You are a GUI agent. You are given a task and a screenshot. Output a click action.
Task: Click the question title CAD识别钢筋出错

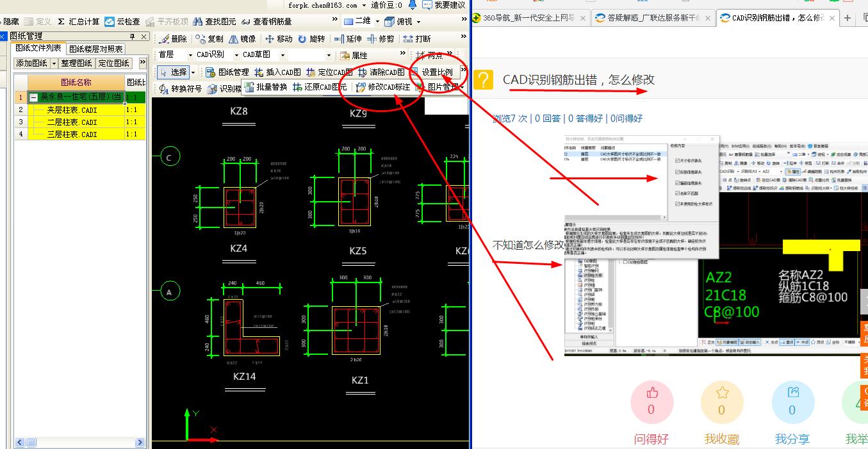pos(578,79)
